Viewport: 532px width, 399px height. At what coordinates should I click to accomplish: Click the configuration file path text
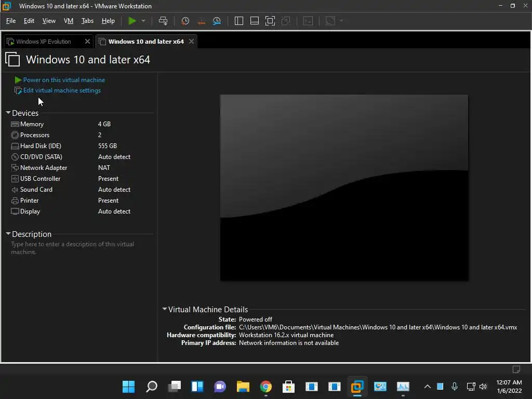coord(378,327)
